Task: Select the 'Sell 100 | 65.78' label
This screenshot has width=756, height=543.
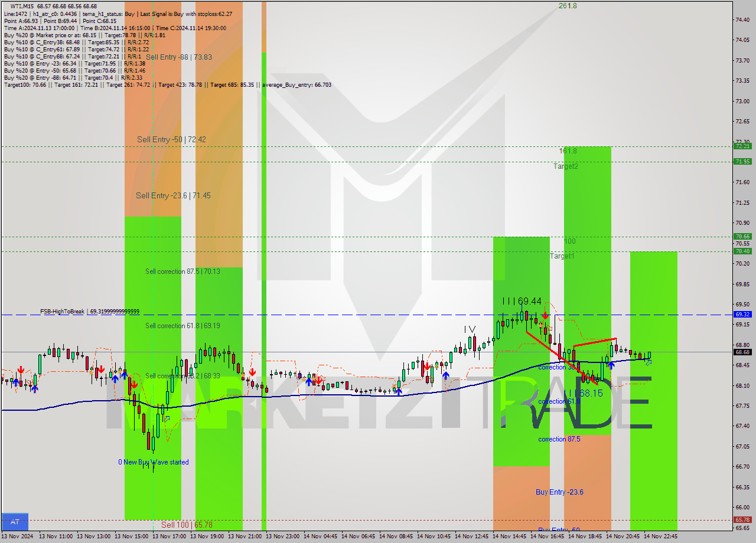Action: tap(187, 525)
